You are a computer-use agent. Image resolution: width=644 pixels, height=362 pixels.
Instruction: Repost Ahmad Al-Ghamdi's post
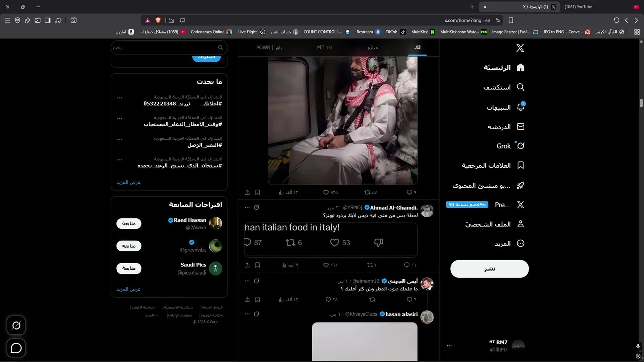coord(371,265)
